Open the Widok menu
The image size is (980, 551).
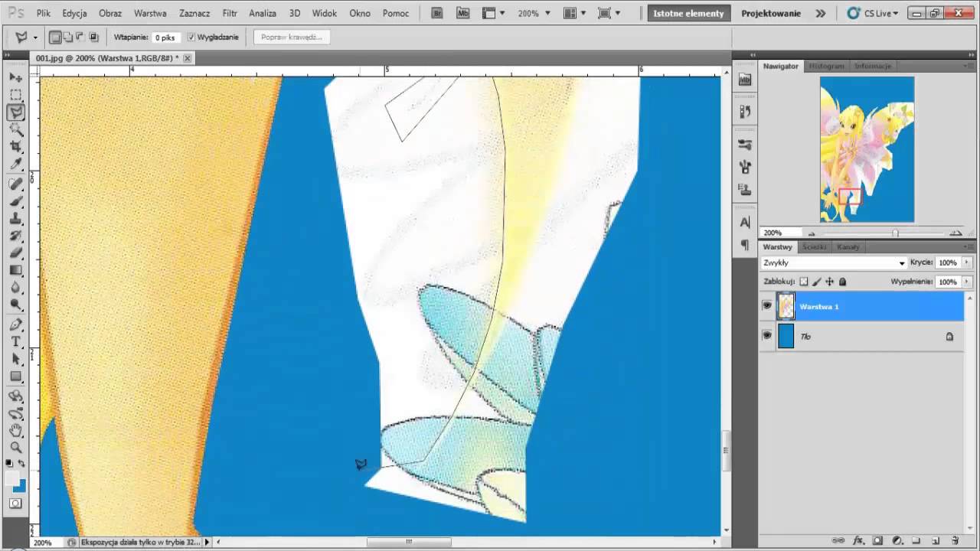pyautogui.click(x=325, y=13)
